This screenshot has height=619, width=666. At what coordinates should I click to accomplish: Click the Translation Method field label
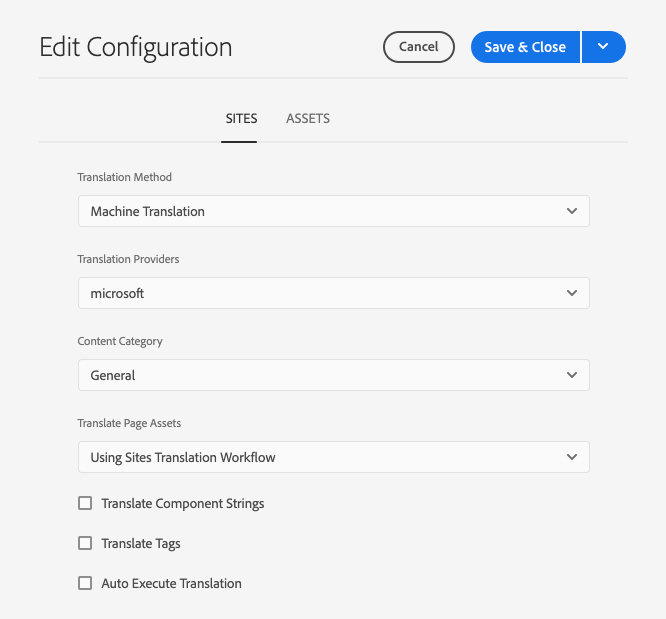click(125, 177)
